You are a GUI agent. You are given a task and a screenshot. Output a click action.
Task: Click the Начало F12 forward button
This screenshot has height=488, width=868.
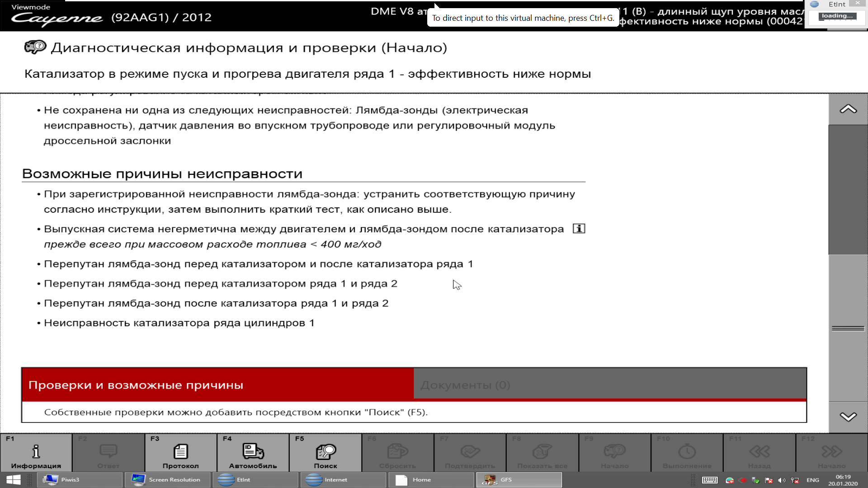832,452
